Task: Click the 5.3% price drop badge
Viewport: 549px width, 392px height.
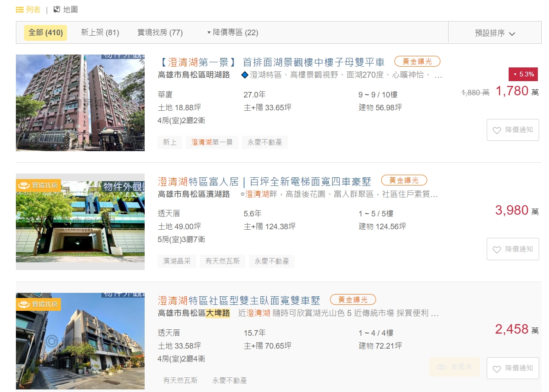Action: [523, 74]
